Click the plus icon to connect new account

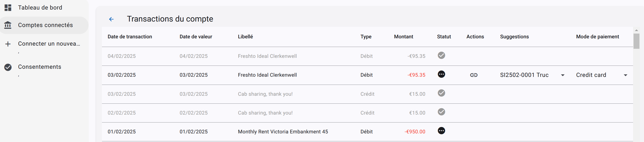pos(8,44)
